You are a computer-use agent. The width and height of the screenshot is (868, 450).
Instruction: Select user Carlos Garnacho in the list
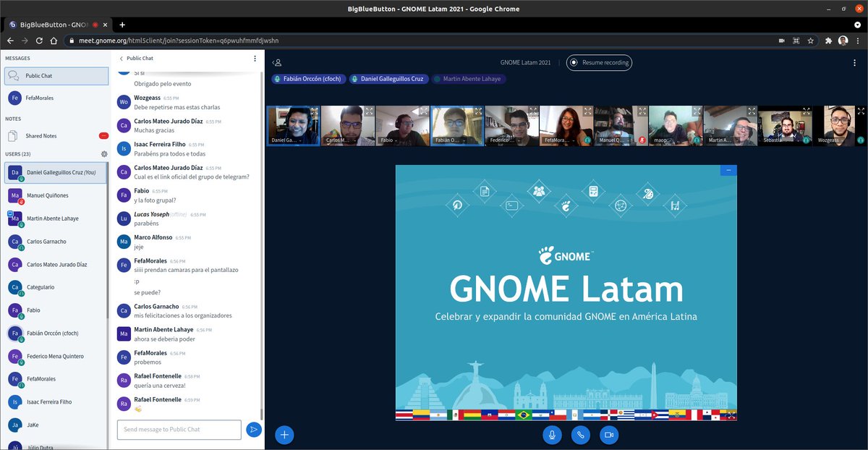(56, 242)
